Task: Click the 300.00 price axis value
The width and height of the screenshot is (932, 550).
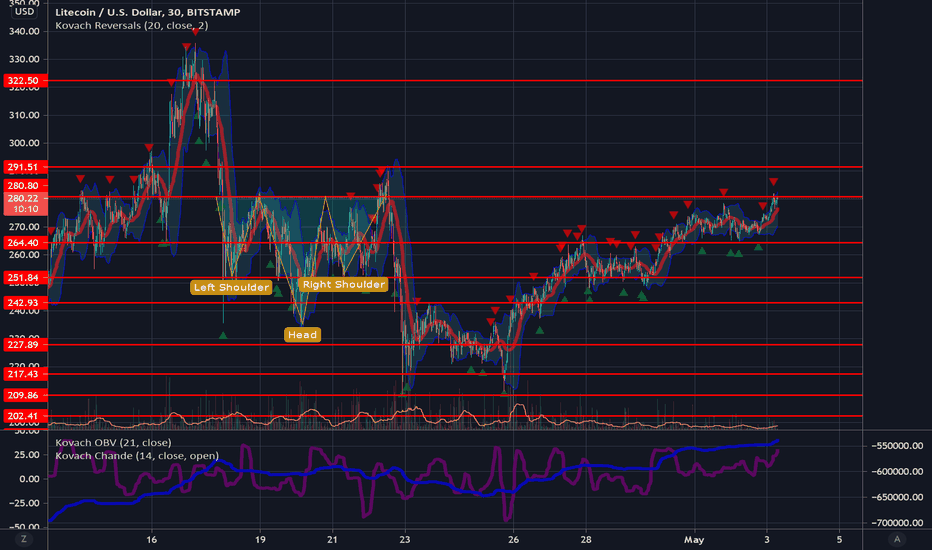Action: click(x=24, y=143)
